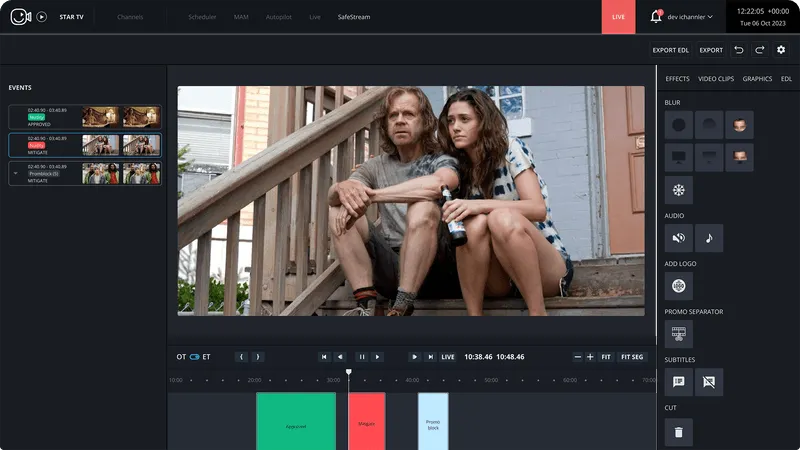Click the play button left of skip-to-end
Screen dimensions: 800x450
pyautogui.click(x=414, y=357)
